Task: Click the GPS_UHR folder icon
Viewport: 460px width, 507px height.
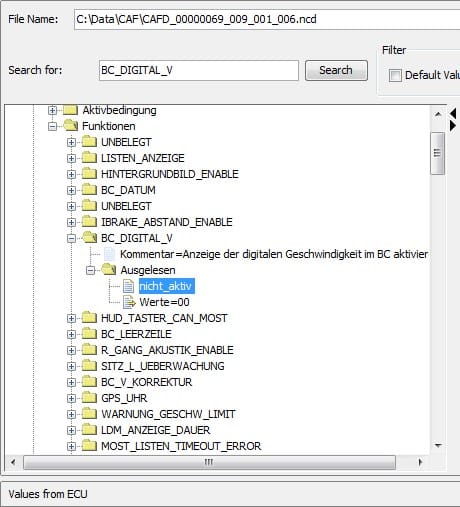Action: point(89,398)
